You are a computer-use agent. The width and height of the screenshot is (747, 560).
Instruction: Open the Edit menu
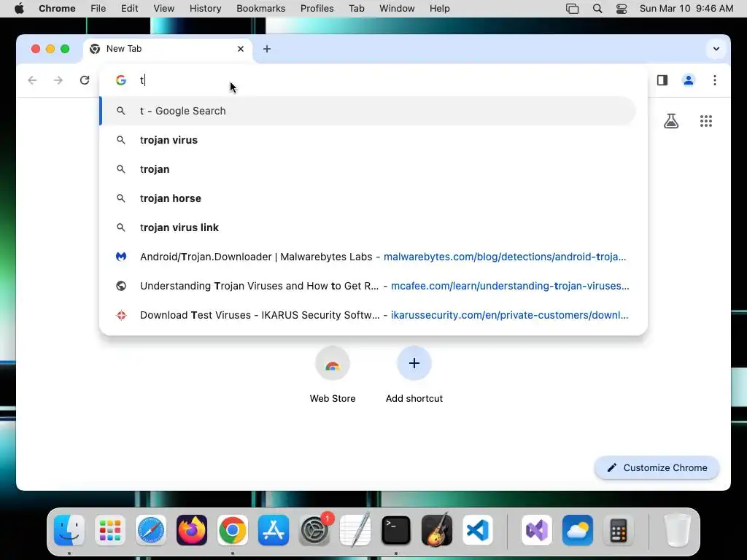click(x=129, y=9)
